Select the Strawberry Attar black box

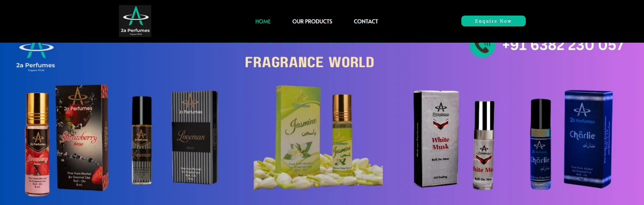point(82,137)
